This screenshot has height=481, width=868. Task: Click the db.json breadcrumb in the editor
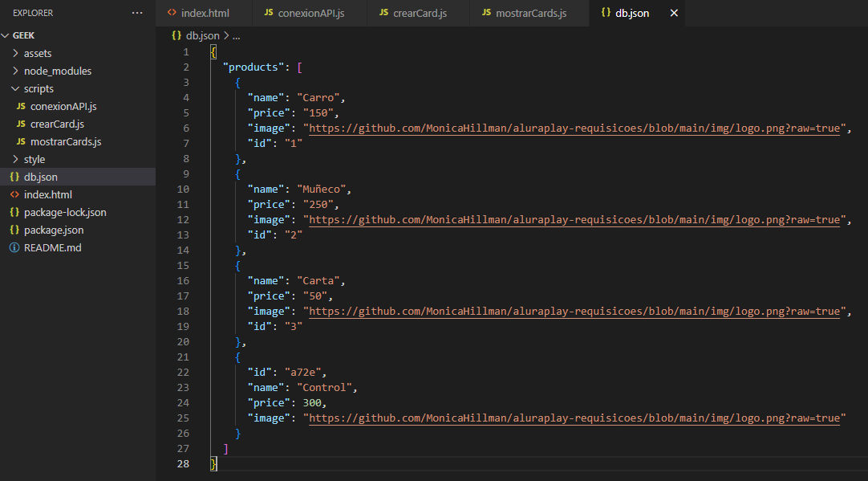click(202, 36)
